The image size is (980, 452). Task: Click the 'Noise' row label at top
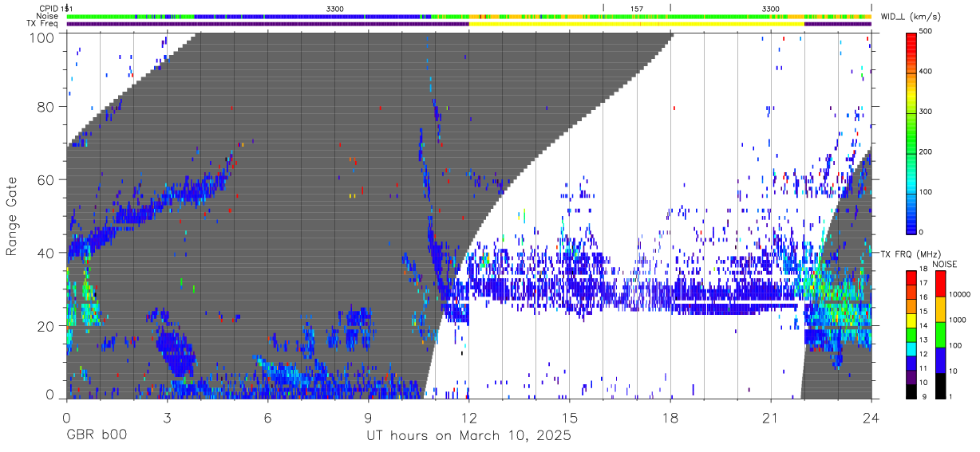click(47, 16)
